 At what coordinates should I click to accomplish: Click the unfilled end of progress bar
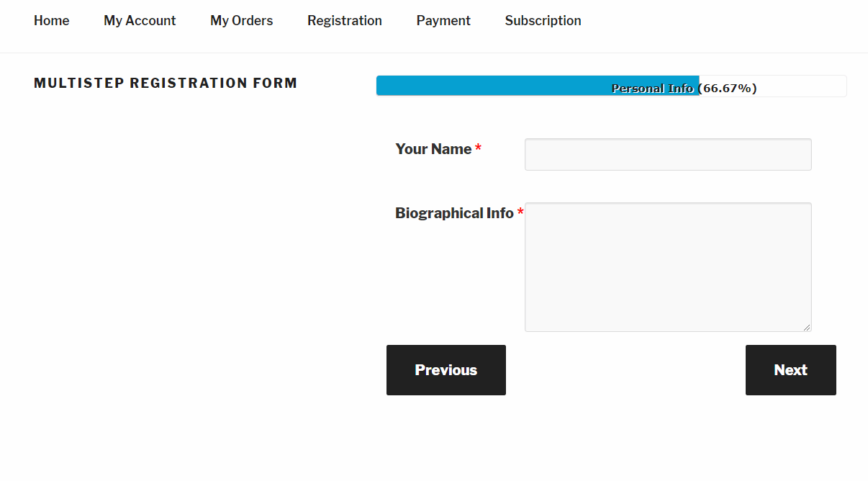point(773,86)
